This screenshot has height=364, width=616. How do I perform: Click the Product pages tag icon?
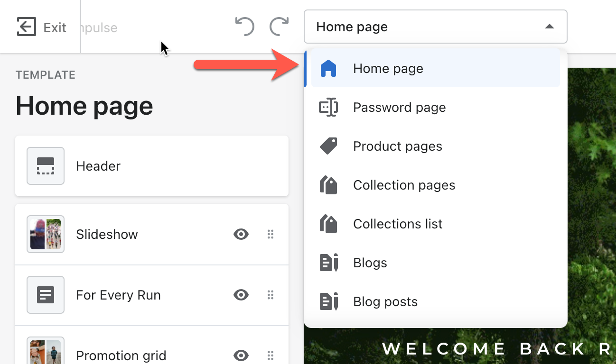(328, 146)
